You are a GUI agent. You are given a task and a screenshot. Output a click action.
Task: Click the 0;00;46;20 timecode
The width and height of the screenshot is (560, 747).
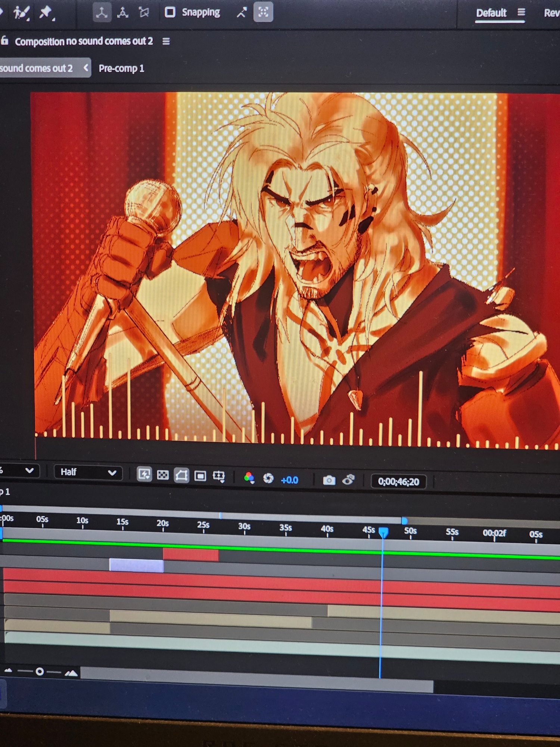pos(398,482)
